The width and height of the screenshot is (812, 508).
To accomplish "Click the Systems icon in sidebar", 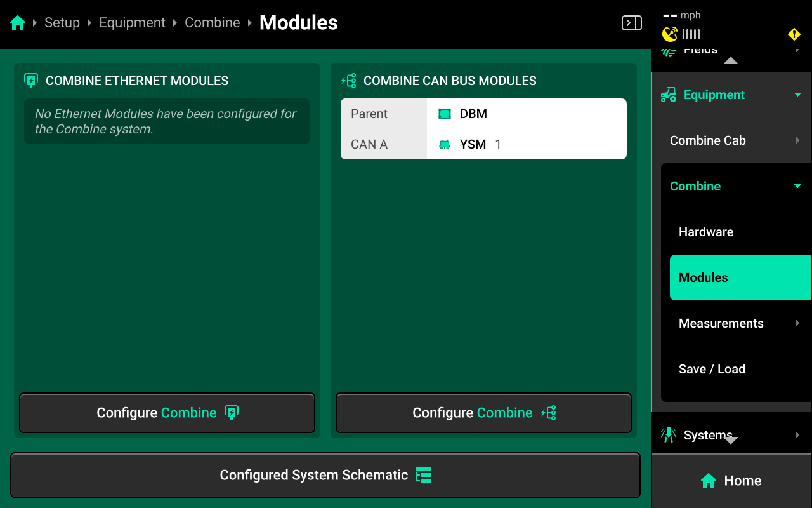I will 669,435.
